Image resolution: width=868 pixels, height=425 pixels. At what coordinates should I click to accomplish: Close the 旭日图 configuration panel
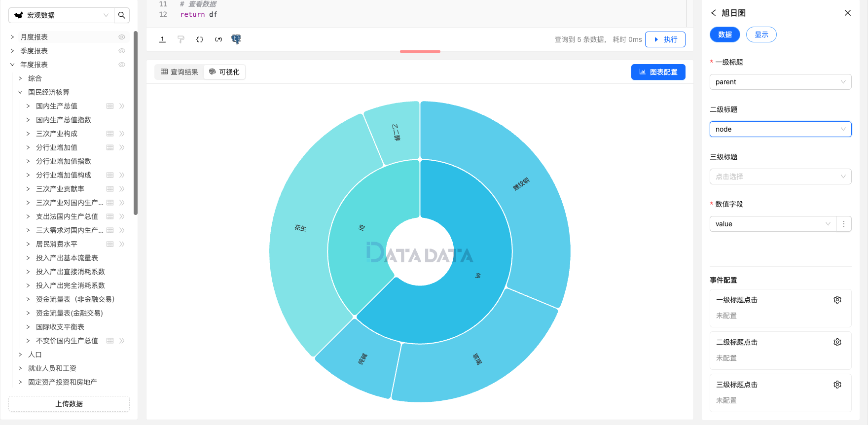[848, 13]
